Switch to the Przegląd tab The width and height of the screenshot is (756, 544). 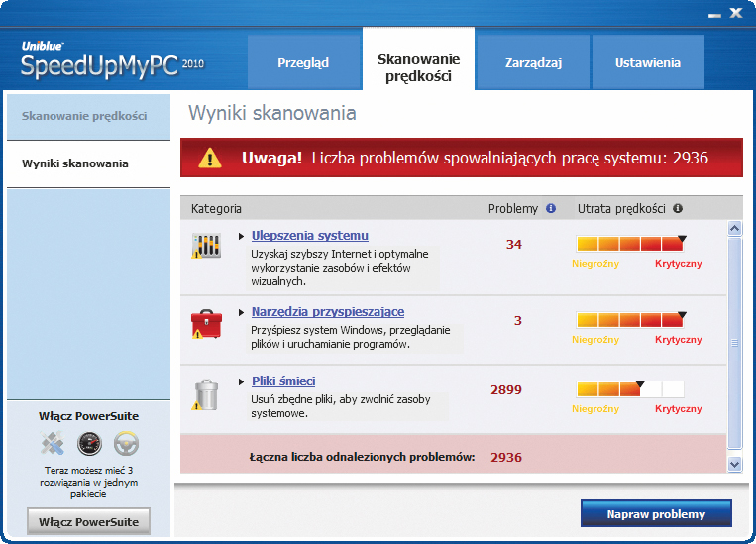[x=303, y=62]
